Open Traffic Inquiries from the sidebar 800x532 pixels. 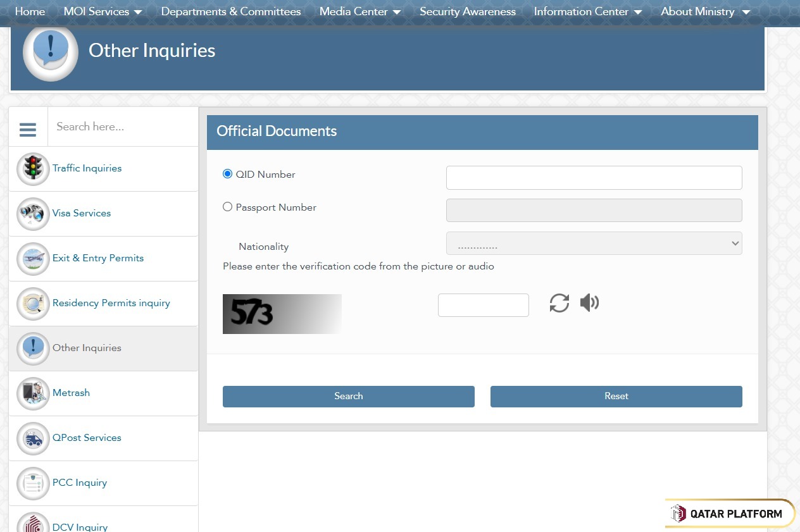click(x=87, y=168)
